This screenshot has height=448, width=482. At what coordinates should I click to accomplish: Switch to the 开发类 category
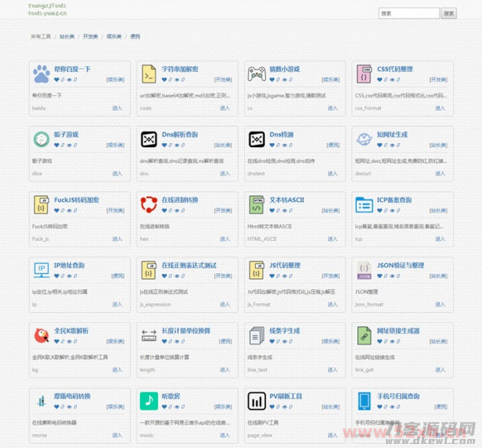pos(90,37)
